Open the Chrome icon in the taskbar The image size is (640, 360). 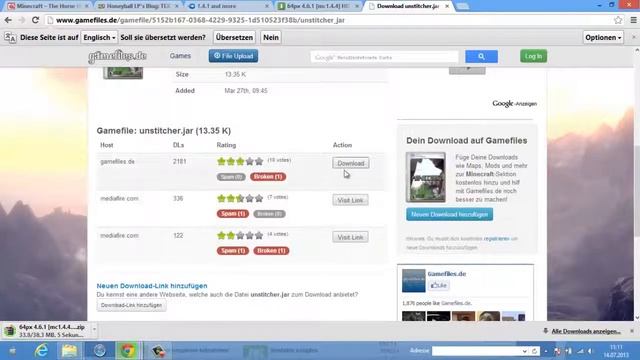coord(128,351)
